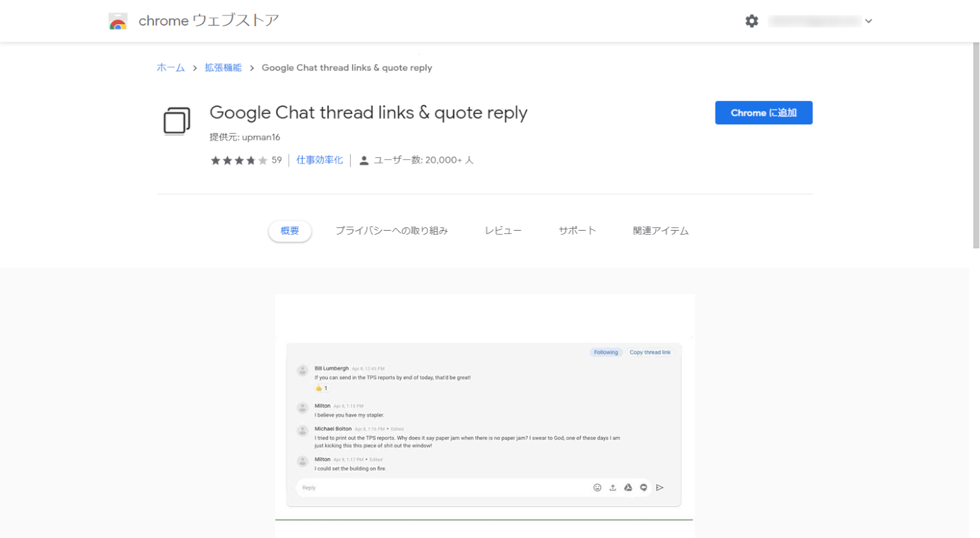Select the Google Drive attachment icon
980x538 pixels.
coord(628,487)
